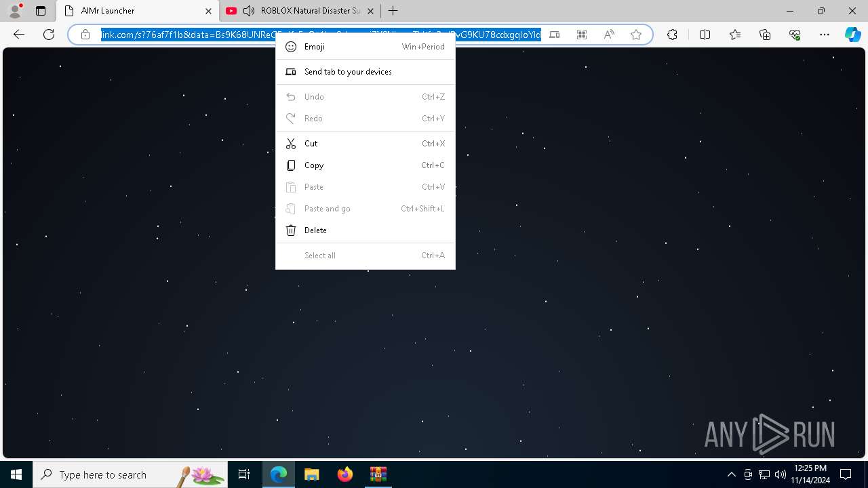Mute the ROBLOX tab audio icon
This screenshot has width=868, height=488.
(x=249, y=11)
